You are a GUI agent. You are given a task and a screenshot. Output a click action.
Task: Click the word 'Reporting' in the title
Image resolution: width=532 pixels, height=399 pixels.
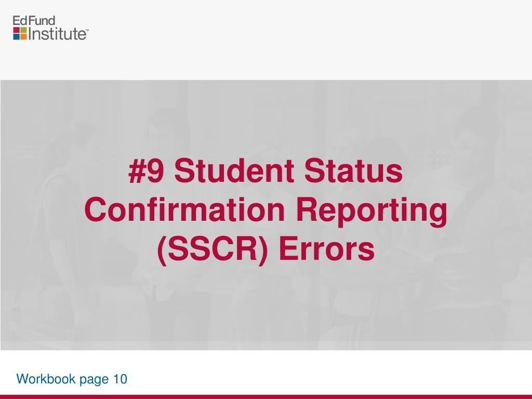[372, 212]
